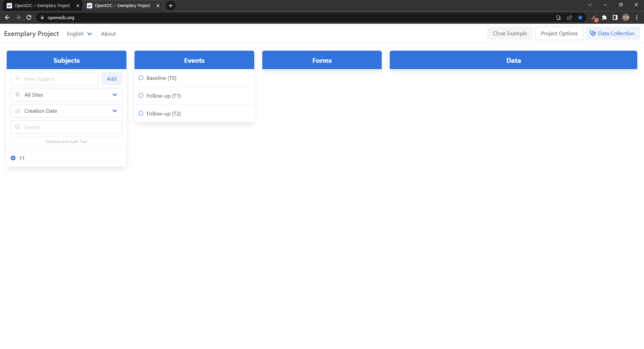Click the lock icon in address bar

click(42, 17)
